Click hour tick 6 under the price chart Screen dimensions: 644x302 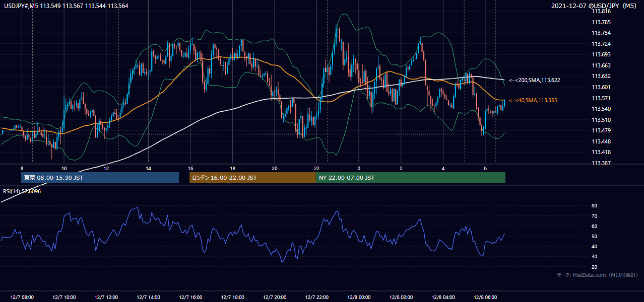click(485, 168)
